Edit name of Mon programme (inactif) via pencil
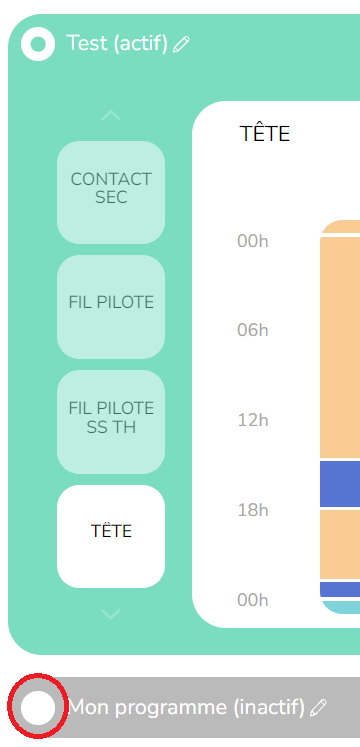 (x=318, y=707)
